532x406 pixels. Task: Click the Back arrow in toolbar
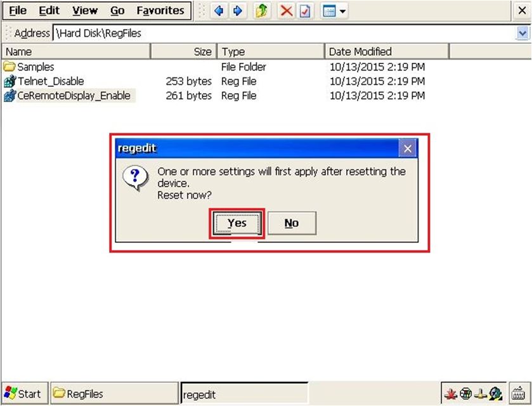[x=219, y=11]
